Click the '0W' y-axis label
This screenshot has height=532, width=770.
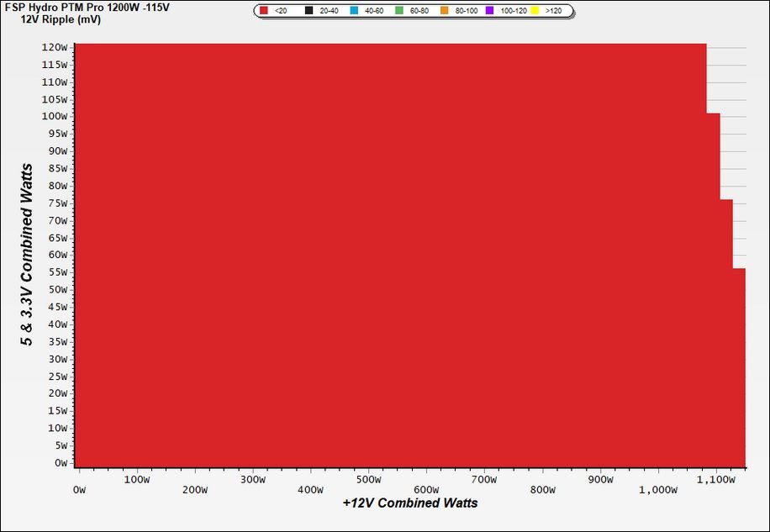coord(61,463)
